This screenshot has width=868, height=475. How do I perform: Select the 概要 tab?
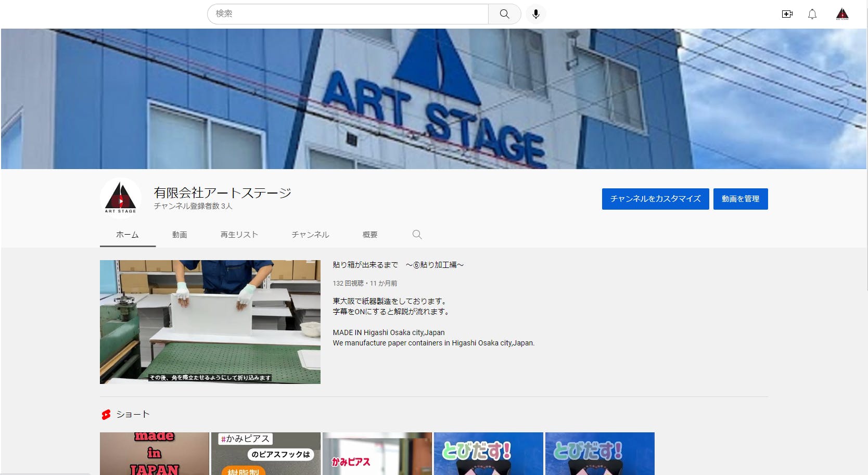click(x=370, y=235)
